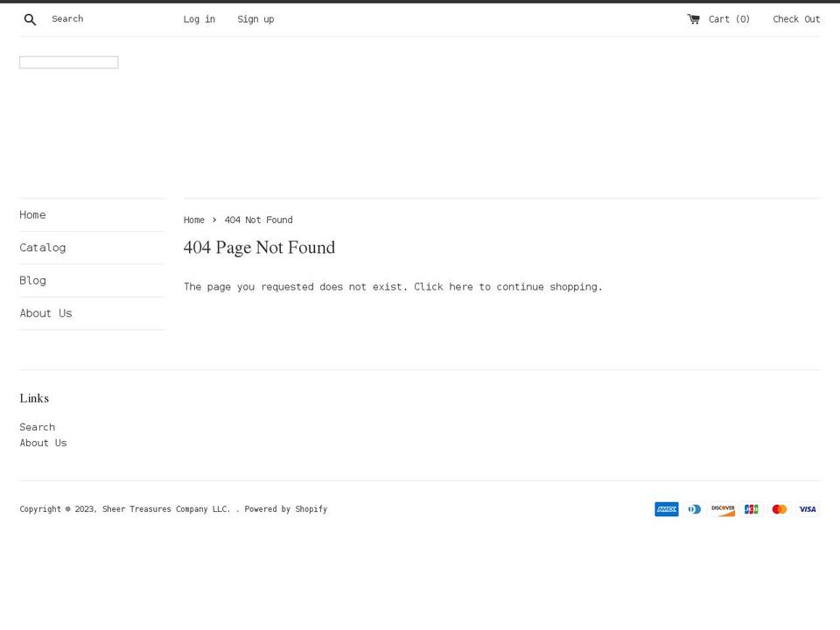Click the Powered by Shopify link
The width and height of the screenshot is (840, 630).
[x=285, y=509]
